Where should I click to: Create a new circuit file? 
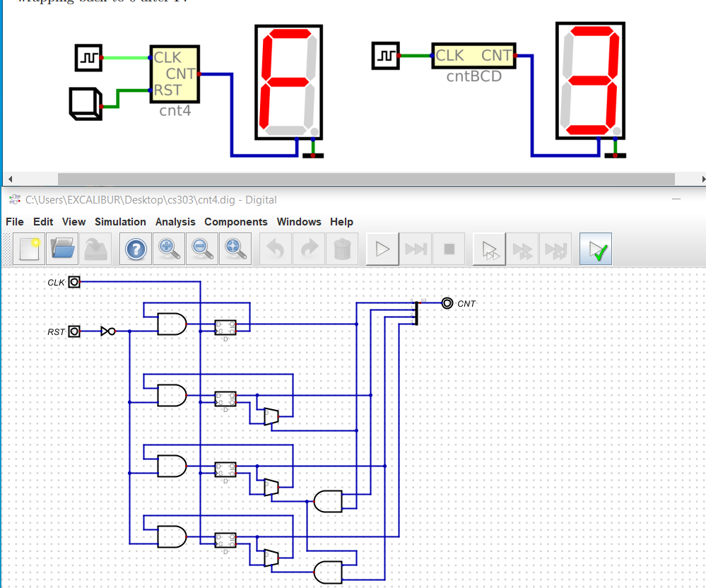pyautogui.click(x=28, y=249)
